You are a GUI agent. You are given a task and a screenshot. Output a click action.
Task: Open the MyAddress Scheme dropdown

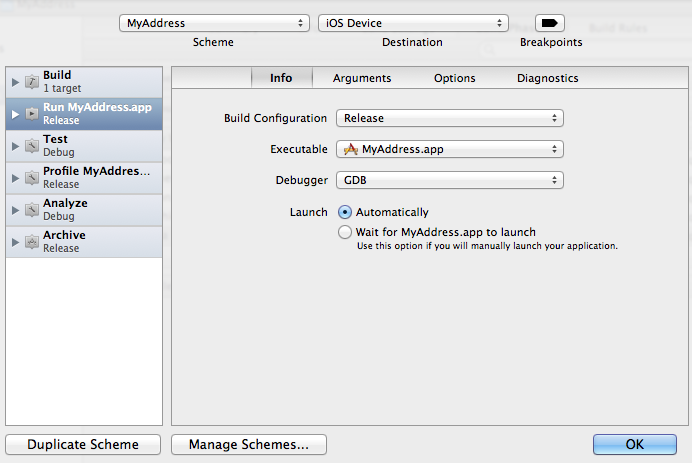(x=214, y=23)
